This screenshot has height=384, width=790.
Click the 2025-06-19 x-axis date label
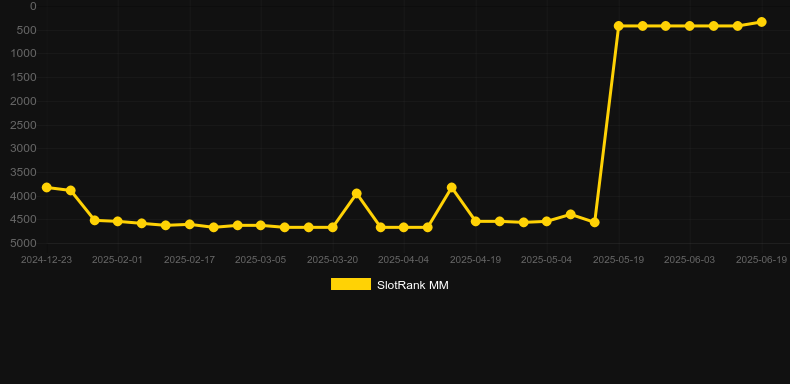[x=761, y=260]
